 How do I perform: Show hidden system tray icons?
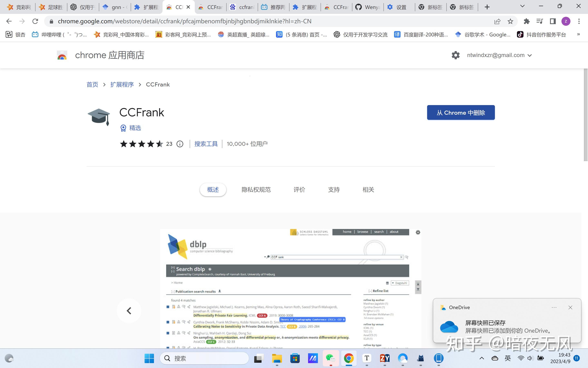(x=482, y=358)
